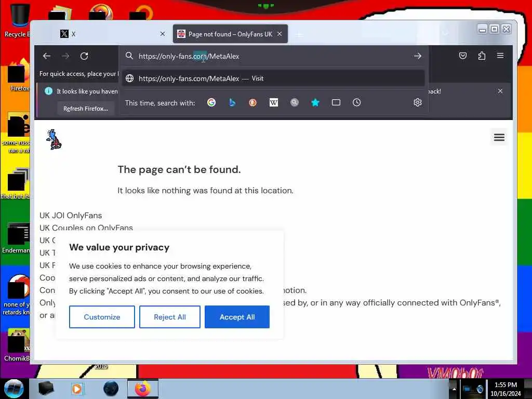532x399 pixels.
Task: Reload the page with the refresh icon
Action: 84,56
